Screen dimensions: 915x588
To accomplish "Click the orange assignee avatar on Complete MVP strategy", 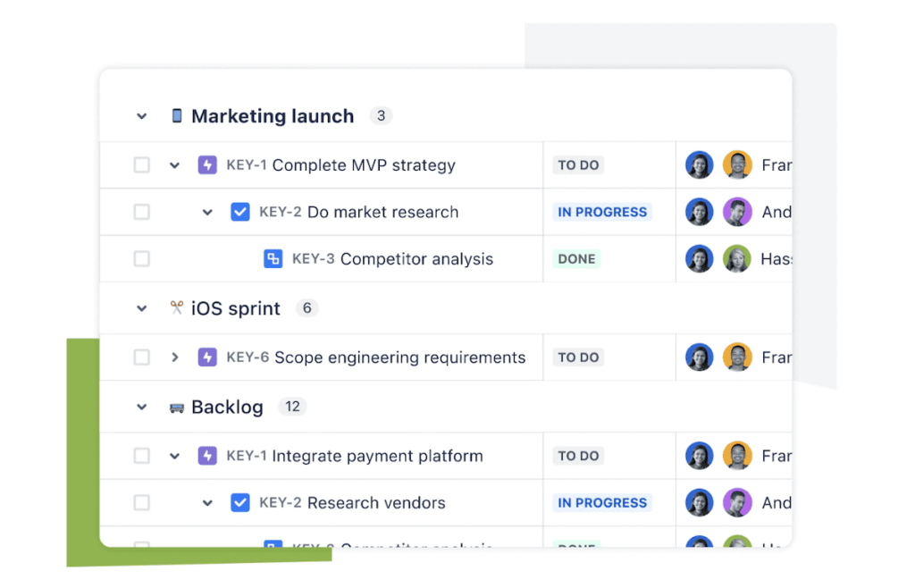I will click(737, 165).
